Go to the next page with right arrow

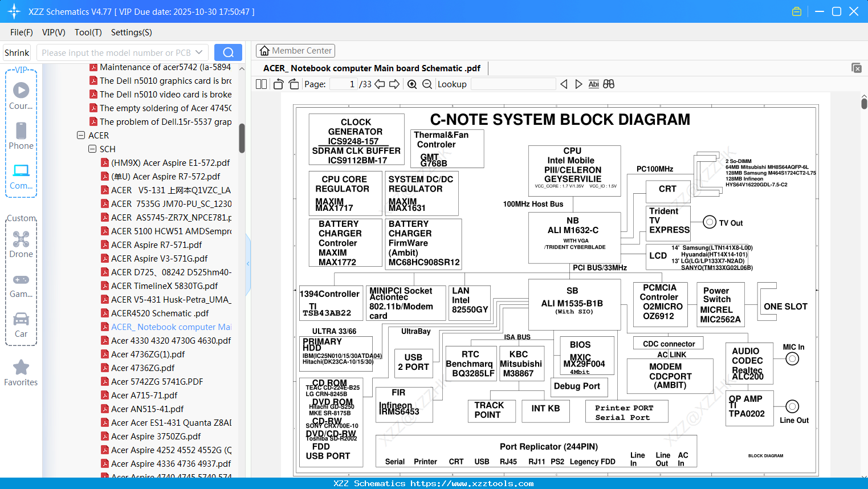pyautogui.click(x=394, y=84)
